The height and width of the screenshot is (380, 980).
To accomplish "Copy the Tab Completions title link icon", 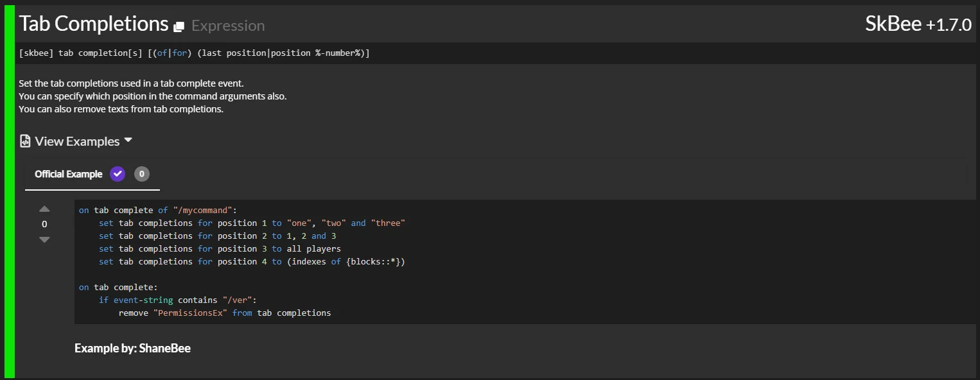I will pyautogui.click(x=179, y=26).
